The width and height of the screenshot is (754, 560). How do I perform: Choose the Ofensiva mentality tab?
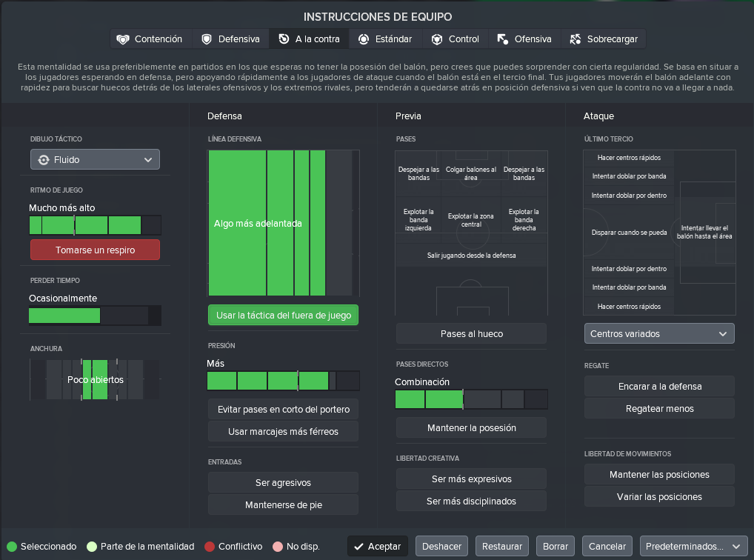coord(525,39)
